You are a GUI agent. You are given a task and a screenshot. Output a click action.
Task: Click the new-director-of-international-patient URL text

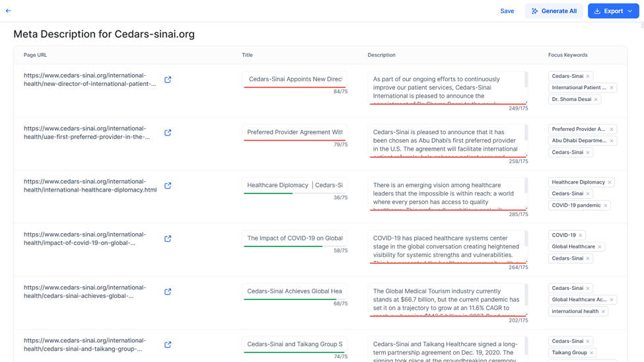pos(90,80)
